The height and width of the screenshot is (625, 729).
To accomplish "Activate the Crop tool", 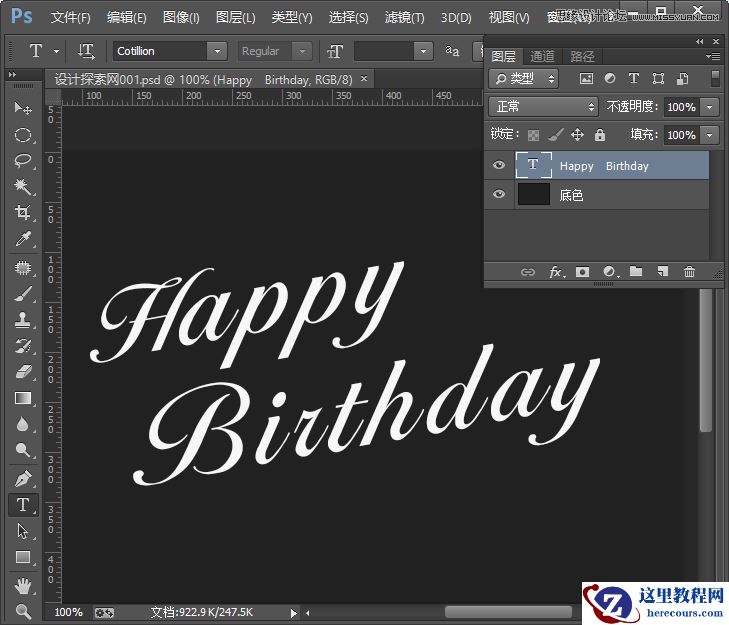I will (23, 213).
